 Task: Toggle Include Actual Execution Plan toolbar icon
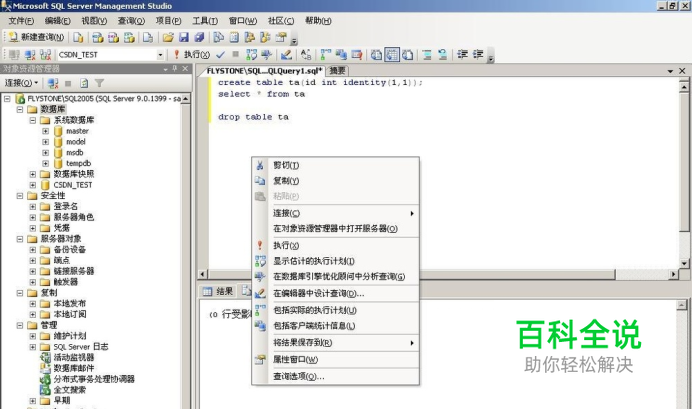pyautogui.click(x=326, y=54)
